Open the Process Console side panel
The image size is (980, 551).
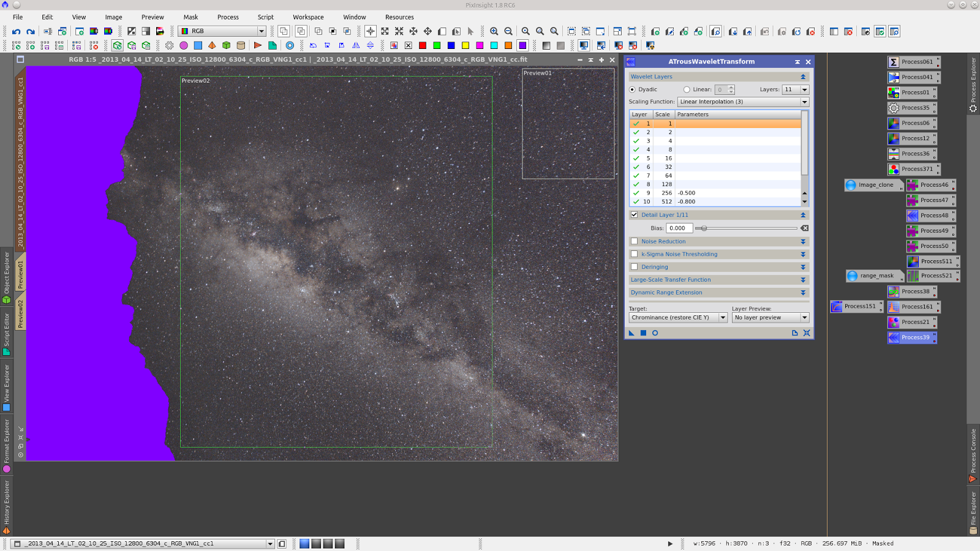coord(973,454)
